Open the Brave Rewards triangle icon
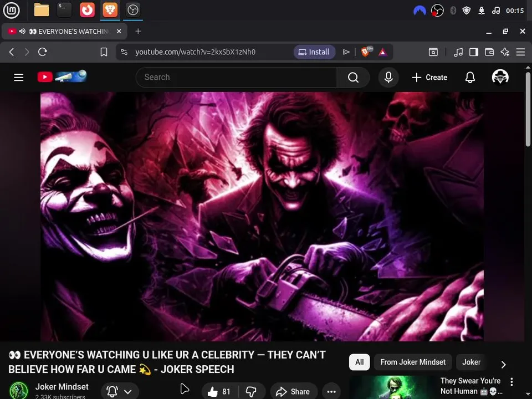This screenshot has height=399, width=532. (x=383, y=52)
